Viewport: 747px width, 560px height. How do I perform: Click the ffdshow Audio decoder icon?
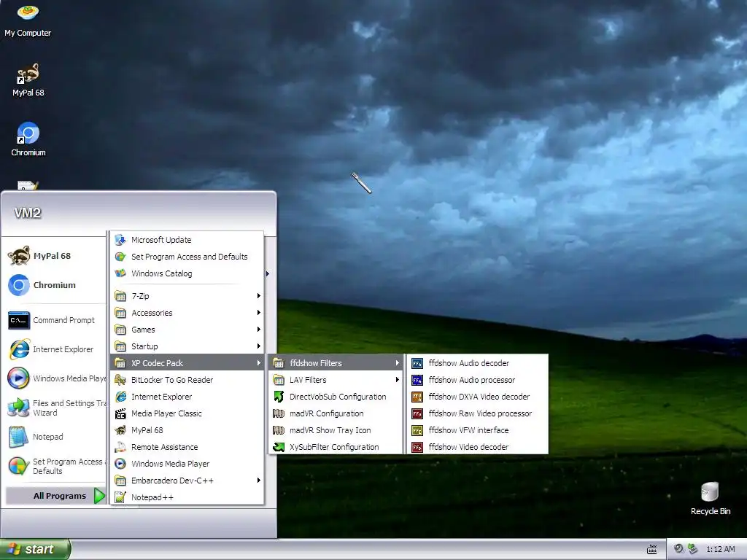pyautogui.click(x=417, y=363)
